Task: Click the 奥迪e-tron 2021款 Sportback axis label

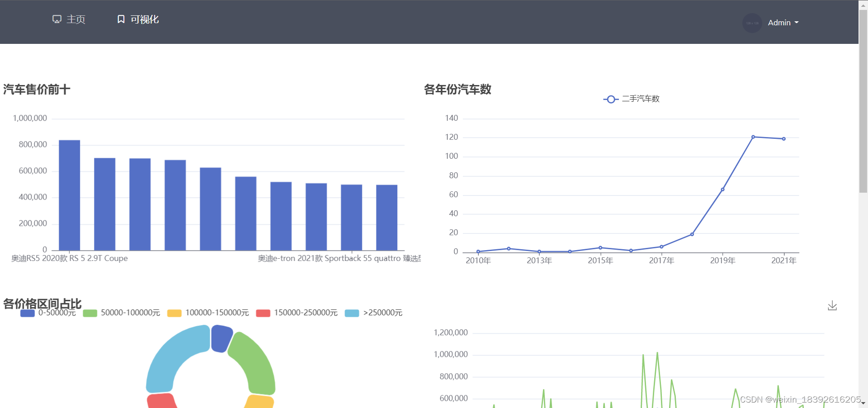Action: coord(339,258)
